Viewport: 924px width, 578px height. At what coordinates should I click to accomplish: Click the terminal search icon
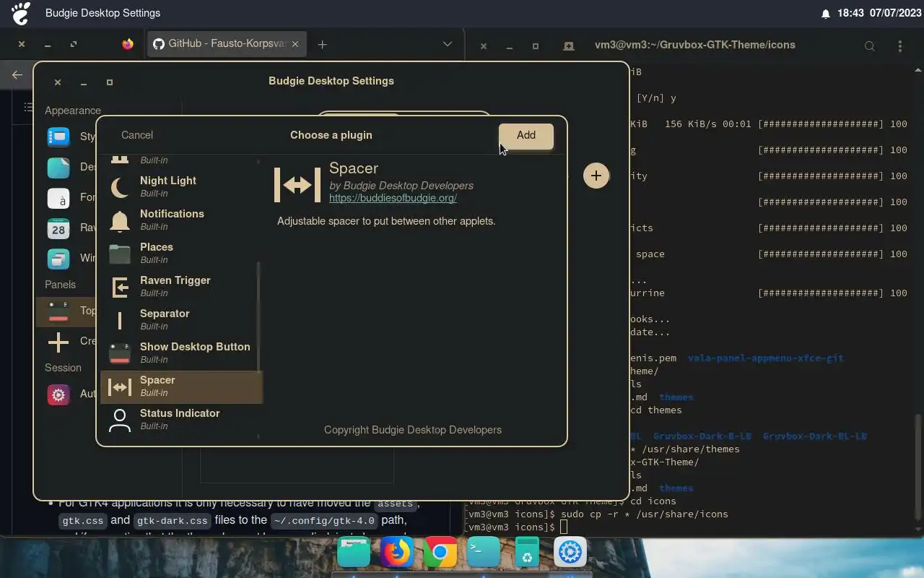coord(870,46)
